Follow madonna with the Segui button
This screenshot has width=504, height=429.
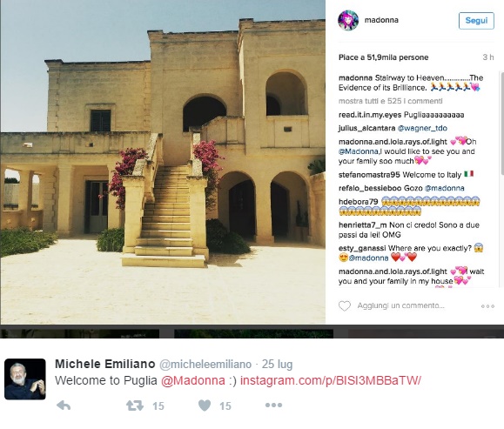click(x=476, y=21)
